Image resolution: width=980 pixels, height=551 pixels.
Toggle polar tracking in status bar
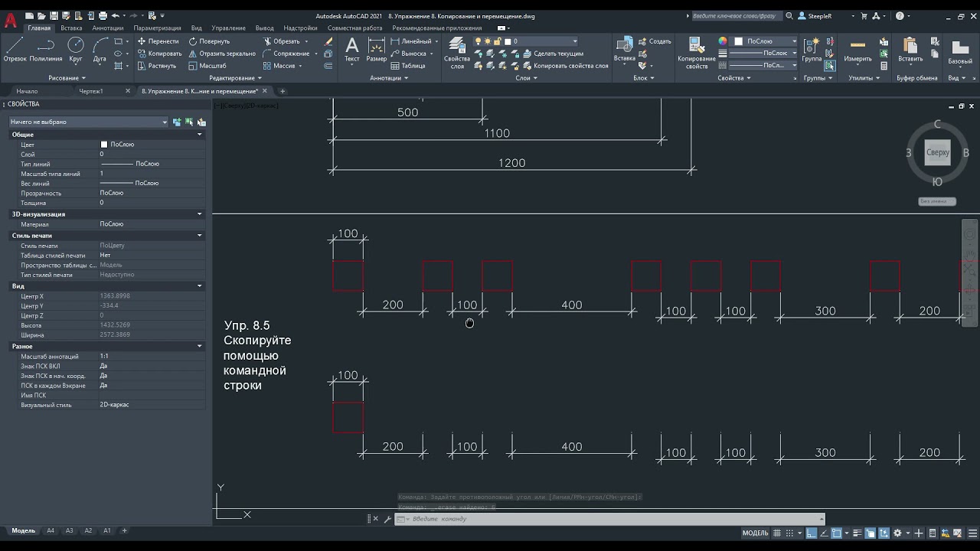pyautogui.click(x=825, y=533)
